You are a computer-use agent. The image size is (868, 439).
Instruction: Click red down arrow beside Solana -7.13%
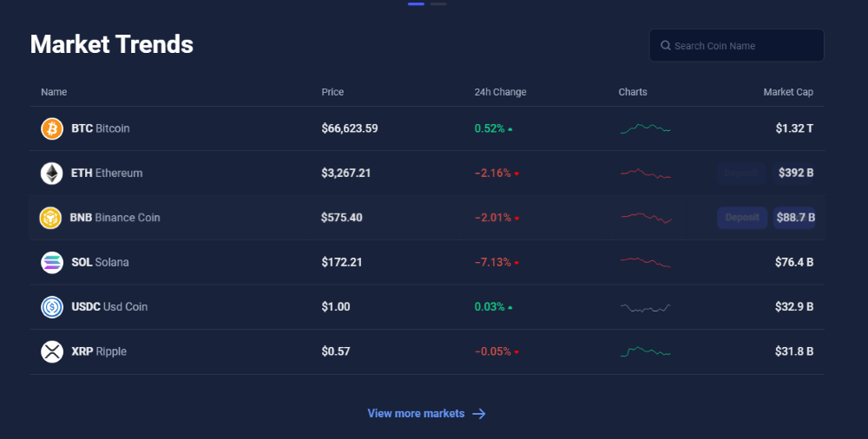[x=516, y=263]
